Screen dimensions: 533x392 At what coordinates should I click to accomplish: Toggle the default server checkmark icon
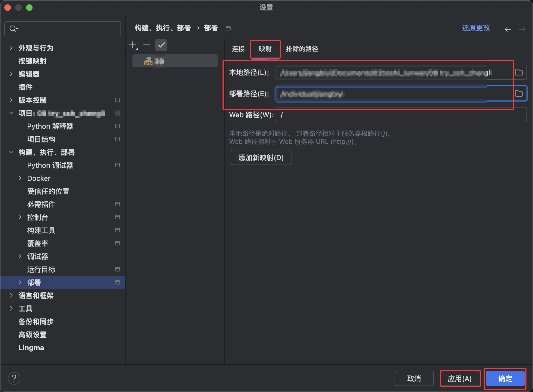(161, 45)
